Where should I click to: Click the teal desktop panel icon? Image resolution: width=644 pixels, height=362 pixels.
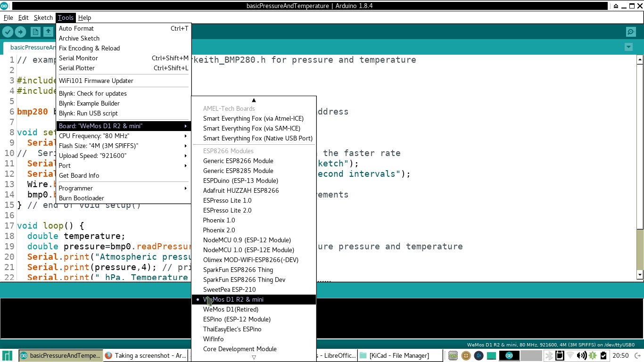click(491, 355)
